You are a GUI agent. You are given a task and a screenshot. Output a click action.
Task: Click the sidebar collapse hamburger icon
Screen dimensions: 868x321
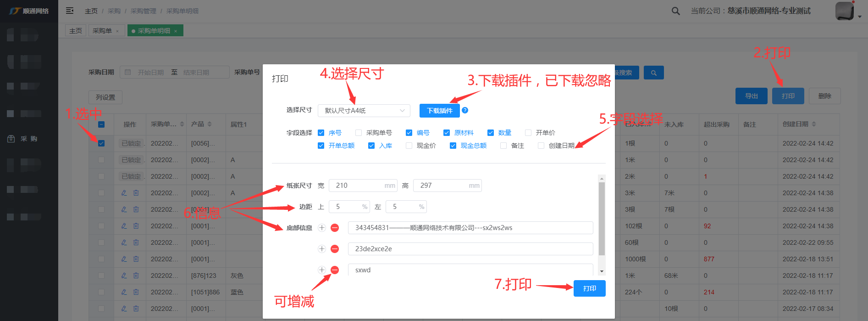tap(70, 11)
